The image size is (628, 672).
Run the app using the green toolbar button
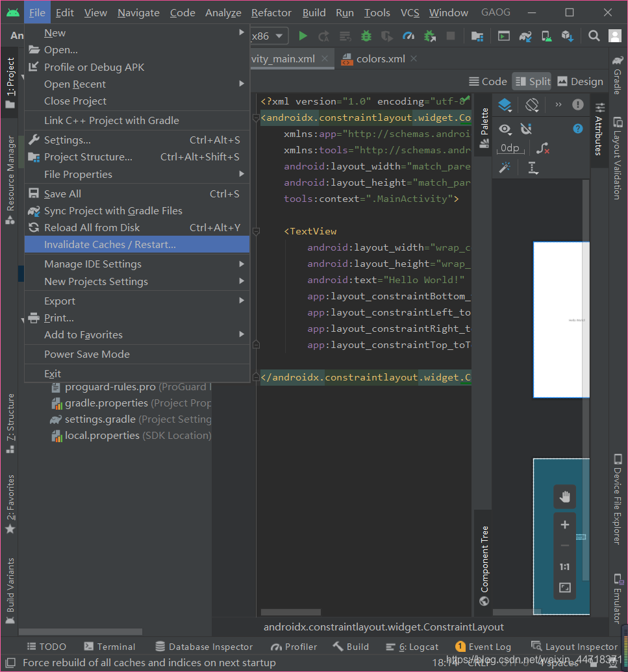(x=303, y=36)
